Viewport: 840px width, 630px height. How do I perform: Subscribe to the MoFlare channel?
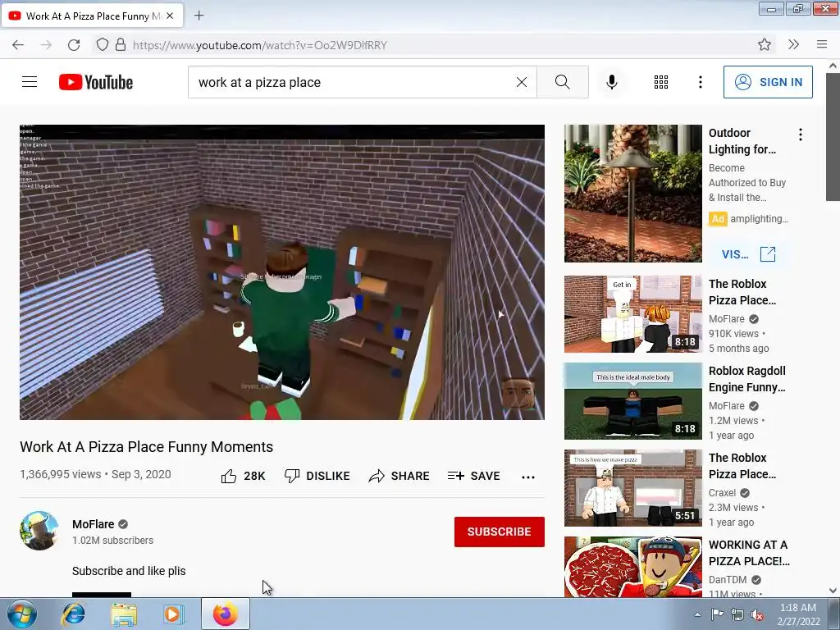tap(500, 532)
